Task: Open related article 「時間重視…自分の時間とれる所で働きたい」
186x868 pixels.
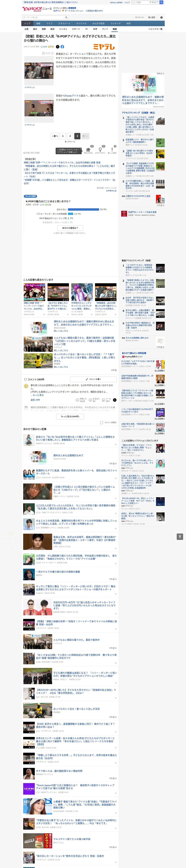Action: pyautogui.click(x=69, y=168)
